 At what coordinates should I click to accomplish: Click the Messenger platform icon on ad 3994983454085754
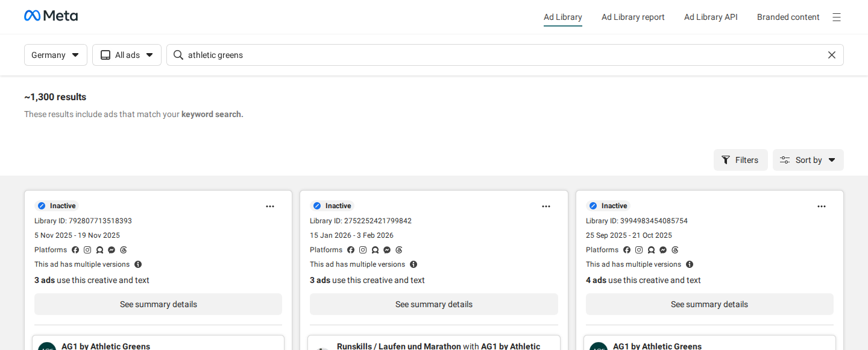663,250
